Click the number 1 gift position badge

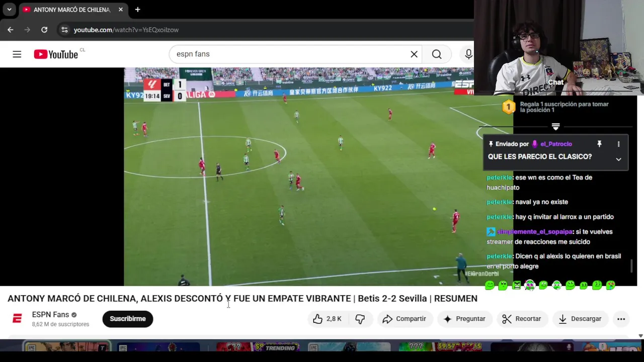coord(509,107)
